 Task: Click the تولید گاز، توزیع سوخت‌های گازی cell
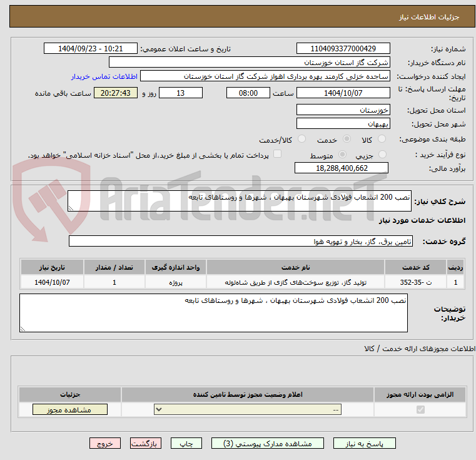tap(295, 282)
